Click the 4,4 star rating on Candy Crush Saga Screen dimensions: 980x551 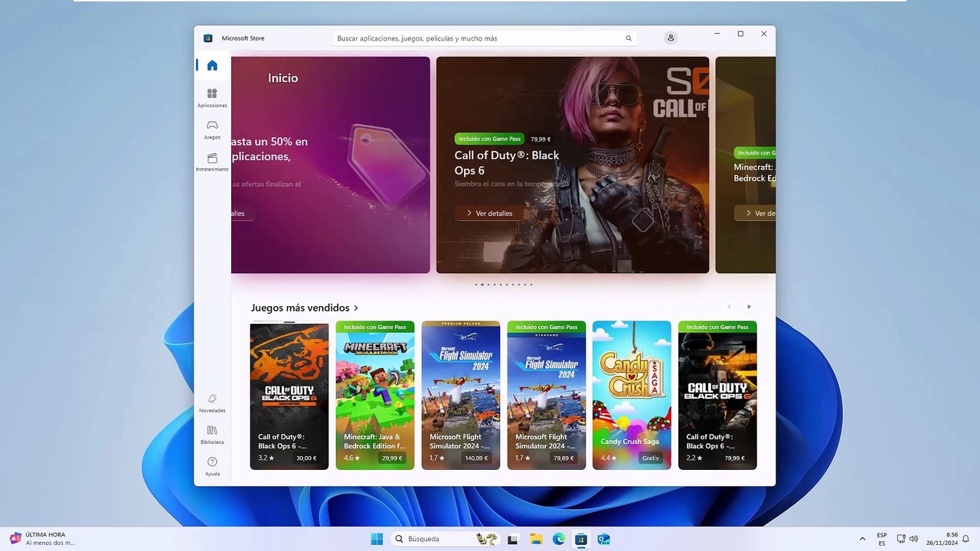coord(609,458)
